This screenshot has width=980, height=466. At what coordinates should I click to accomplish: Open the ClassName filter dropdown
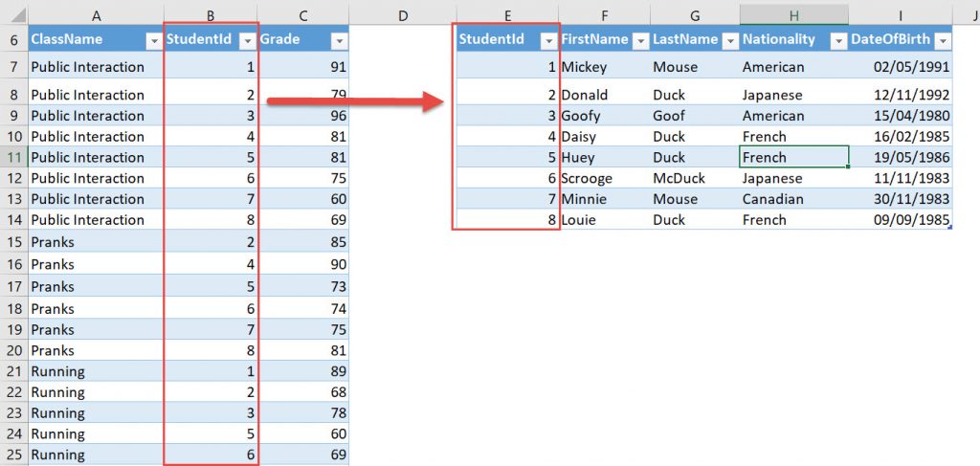(152, 40)
